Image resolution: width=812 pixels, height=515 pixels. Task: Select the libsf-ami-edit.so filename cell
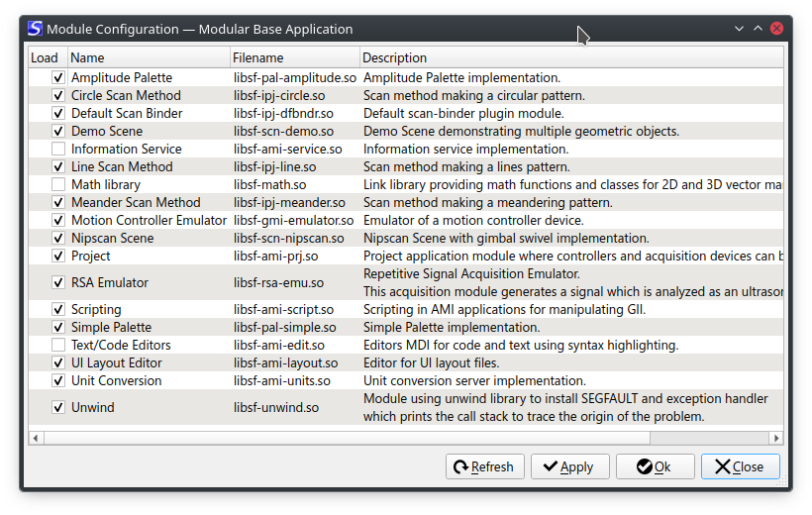pyautogui.click(x=295, y=345)
